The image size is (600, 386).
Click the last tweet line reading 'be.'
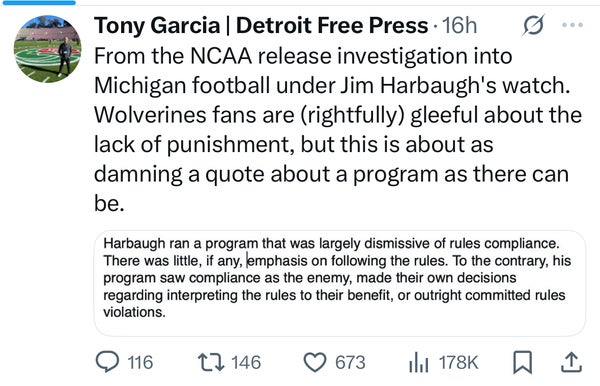pyautogui.click(x=109, y=203)
